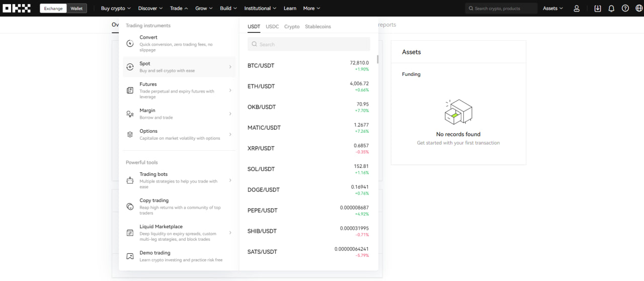The height and width of the screenshot is (281, 644).
Task: Expand the Buy crypto menu
Action: [116, 9]
